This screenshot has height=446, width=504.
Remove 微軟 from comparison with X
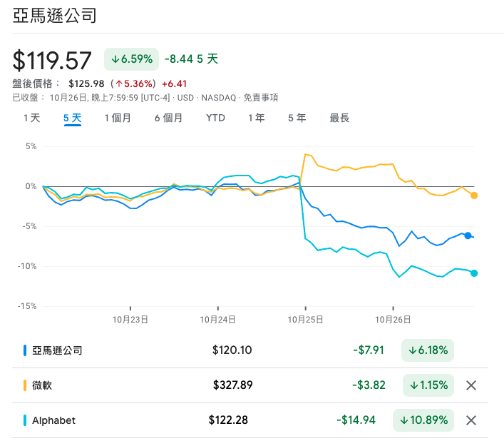(471, 385)
